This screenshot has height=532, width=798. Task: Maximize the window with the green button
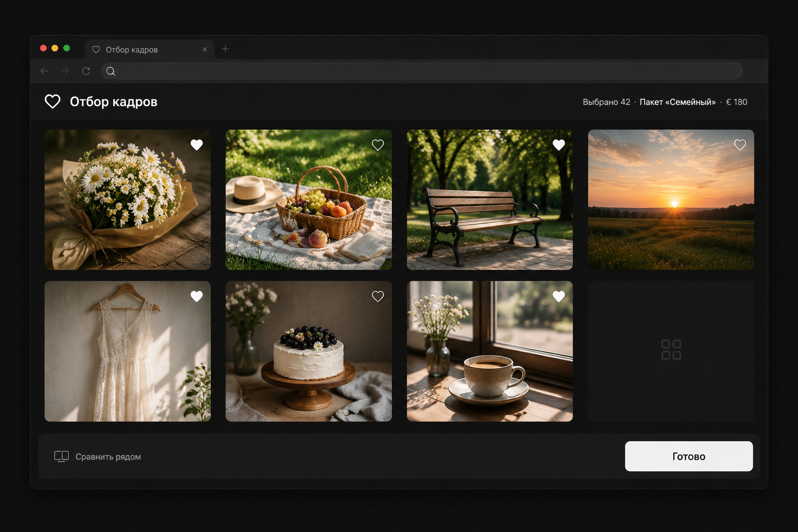[x=66, y=48]
